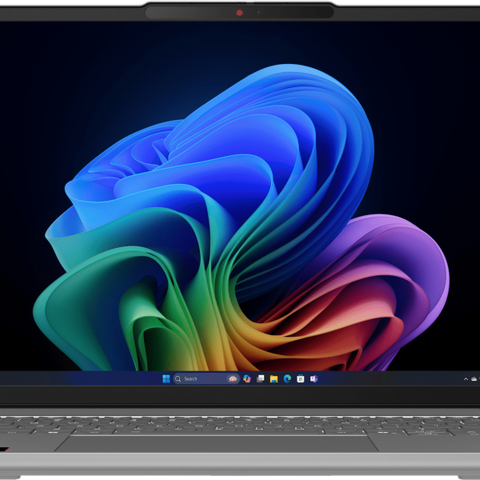
Task: Expand the hidden system tray icons chevron
Action: click(466, 379)
